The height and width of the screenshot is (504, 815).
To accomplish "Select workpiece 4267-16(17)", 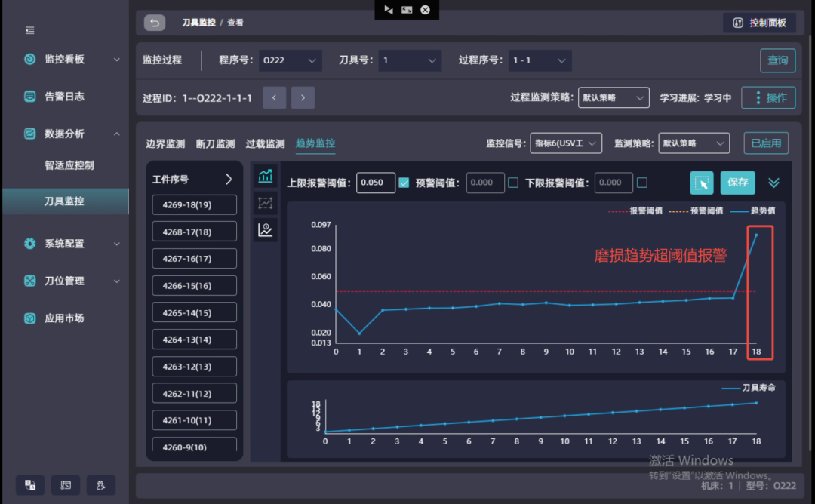I will pos(195,258).
